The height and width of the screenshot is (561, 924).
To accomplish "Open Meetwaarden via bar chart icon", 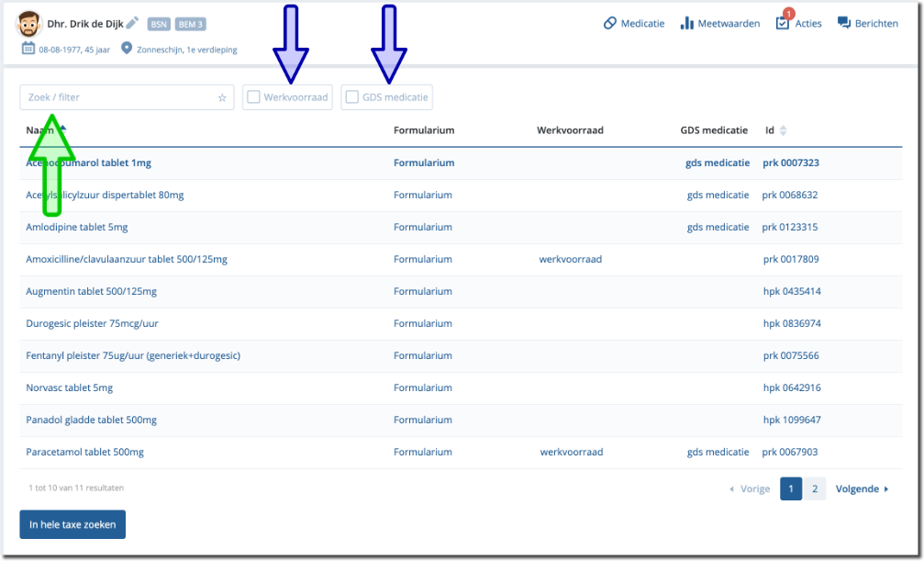I will click(686, 23).
